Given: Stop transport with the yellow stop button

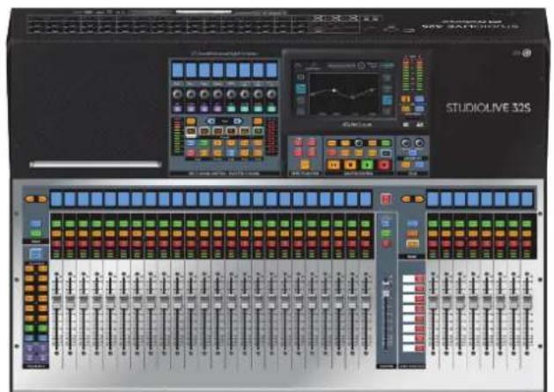Looking at the screenshot, I should [x=351, y=165].
